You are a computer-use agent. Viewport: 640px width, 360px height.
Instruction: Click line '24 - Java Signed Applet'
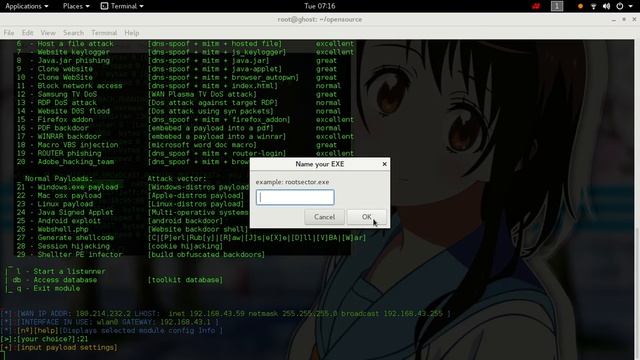tap(65, 212)
